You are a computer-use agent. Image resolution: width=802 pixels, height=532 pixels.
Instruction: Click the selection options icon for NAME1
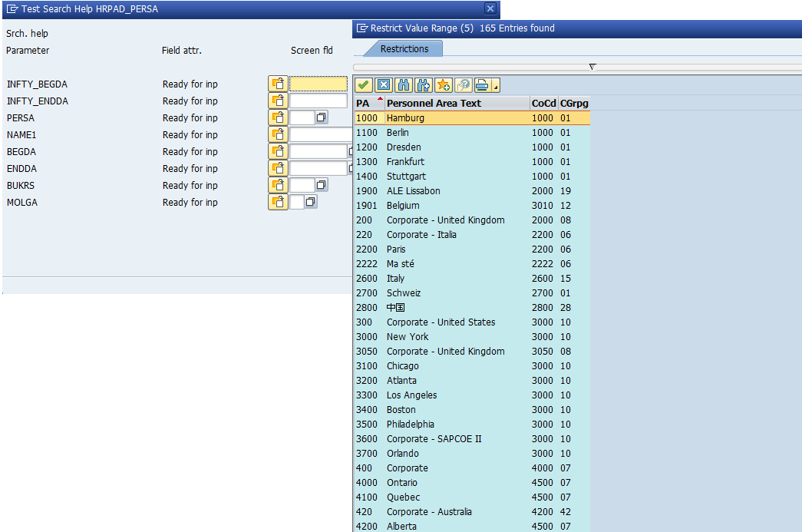[x=279, y=134]
